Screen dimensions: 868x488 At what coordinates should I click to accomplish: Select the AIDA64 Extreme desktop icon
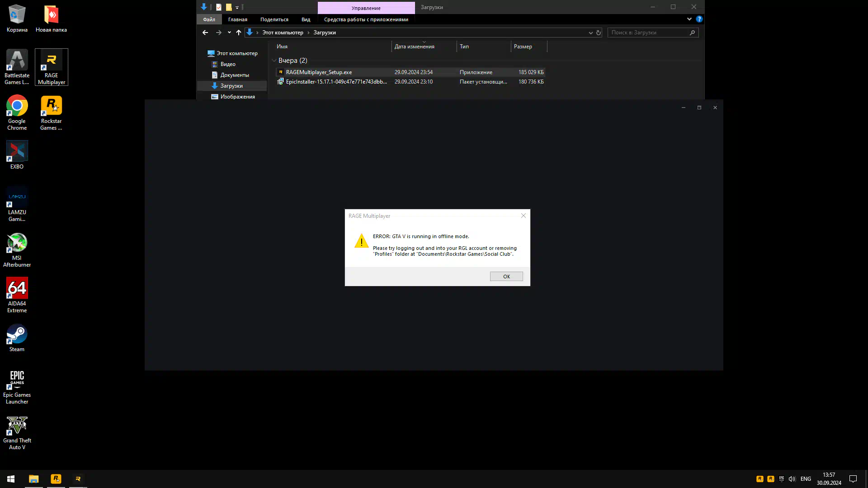coord(17,295)
